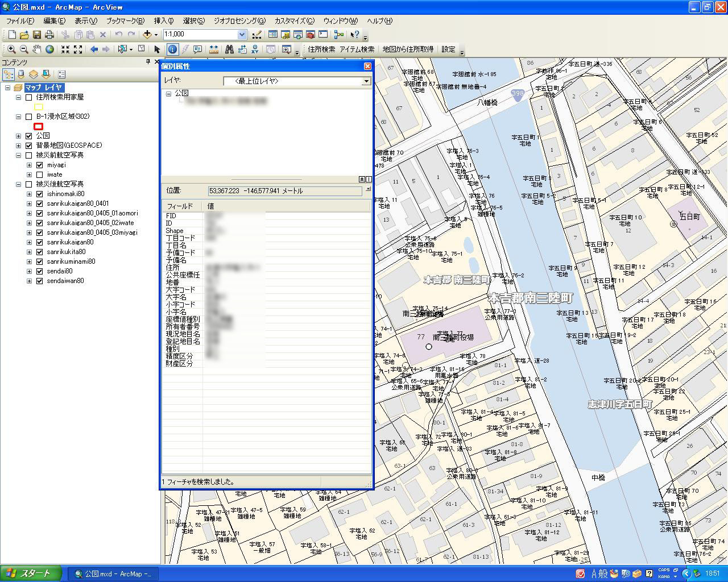The width and height of the screenshot is (728, 582).
Task: Click the red B-1浸水区域 symbol swatch
Action: click(x=39, y=126)
